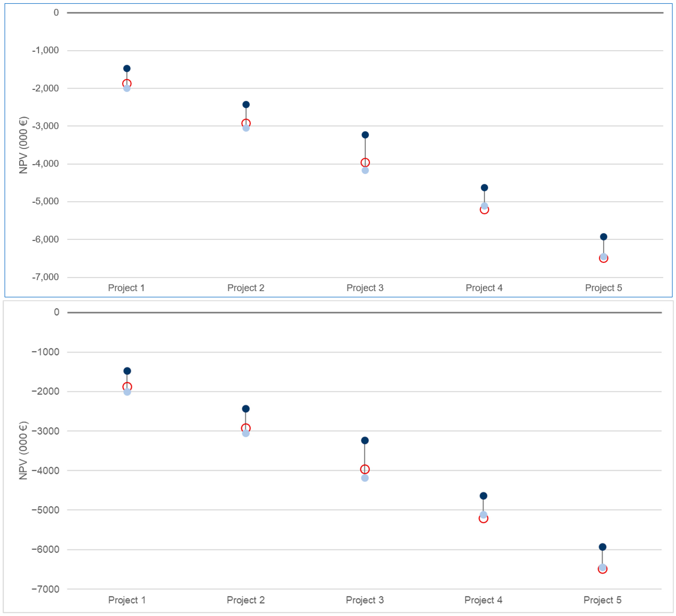The width and height of the screenshot is (676, 616).
Task: Click the "Project 3" axis label, top chart
Action: (365, 288)
